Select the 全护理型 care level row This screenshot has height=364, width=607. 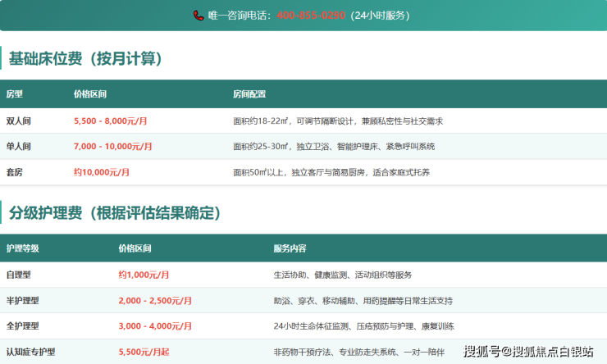(23, 326)
